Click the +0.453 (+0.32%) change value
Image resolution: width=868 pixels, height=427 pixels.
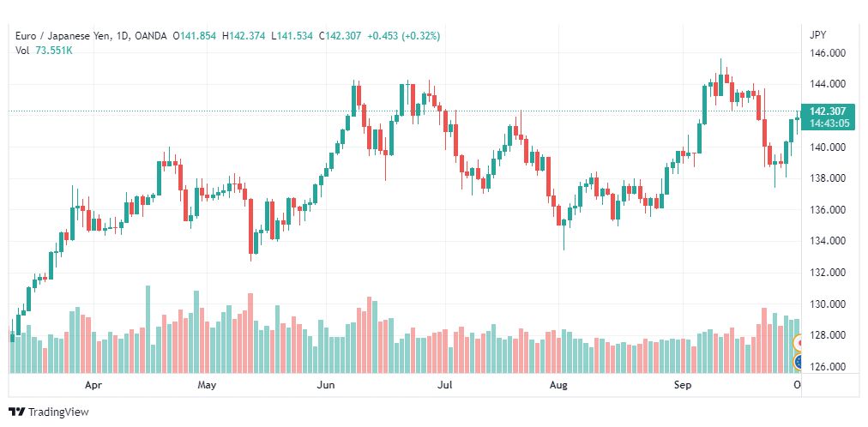(404, 36)
